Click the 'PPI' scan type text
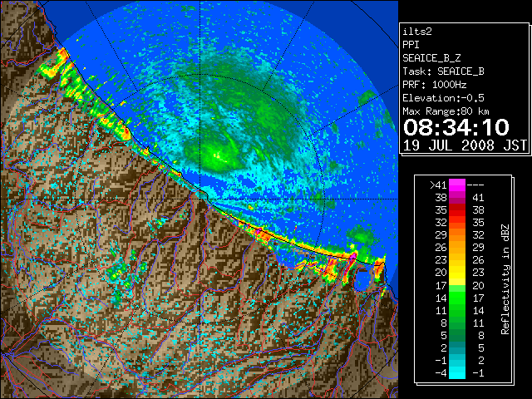This screenshot has width=532, height=399. tap(411, 45)
